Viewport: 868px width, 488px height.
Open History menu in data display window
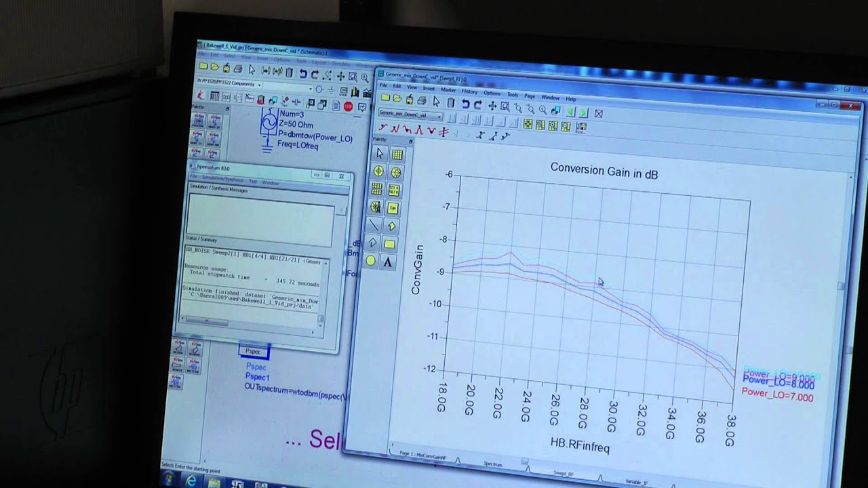click(469, 91)
